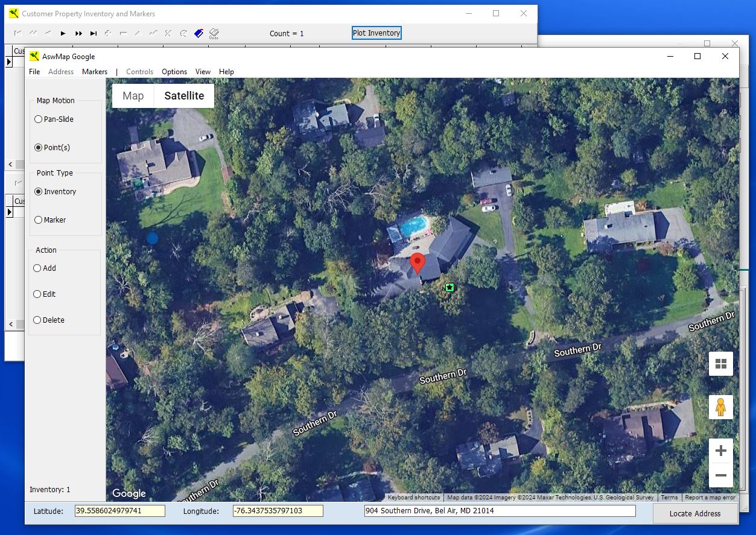Click the red location pin on map
This screenshot has height=535, width=756.
point(417,265)
